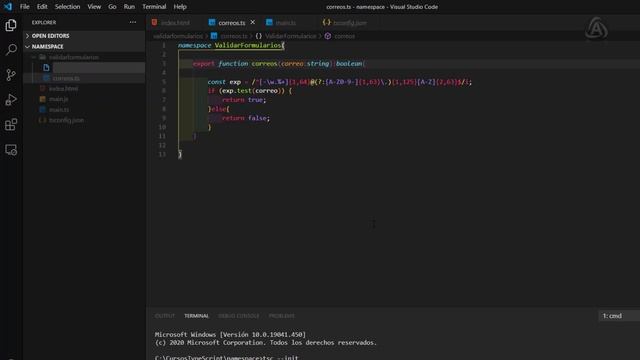This screenshot has width=640, height=360.
Task: Select the correos.ts editor tab
Action: pos(232,23)
